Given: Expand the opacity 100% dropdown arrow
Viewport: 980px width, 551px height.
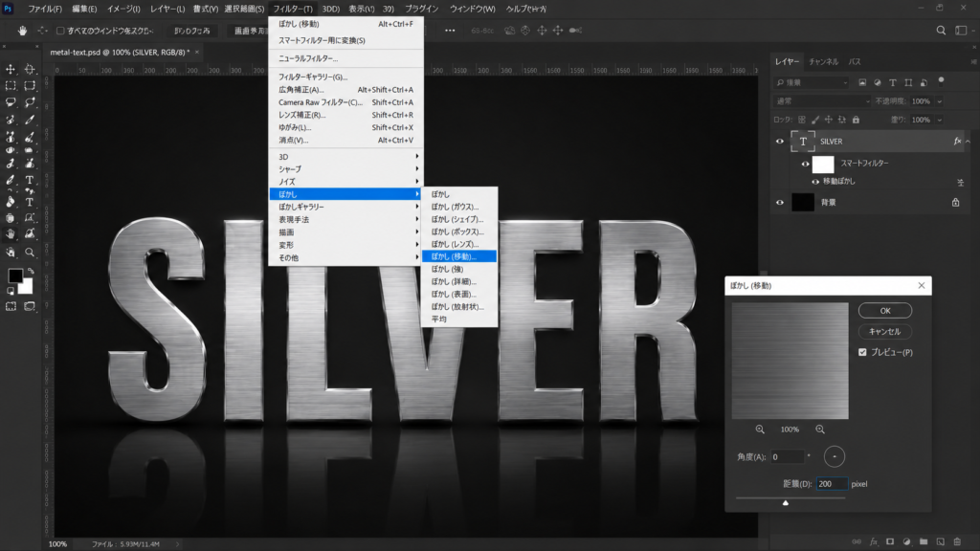Looking at the screenshot, I should click(x=940, y=101).
